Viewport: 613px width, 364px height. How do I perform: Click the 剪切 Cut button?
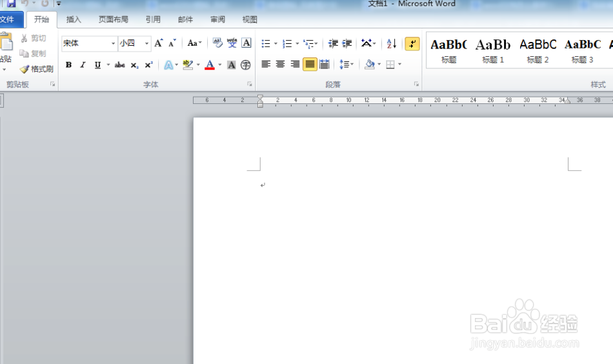coord(33,38)
